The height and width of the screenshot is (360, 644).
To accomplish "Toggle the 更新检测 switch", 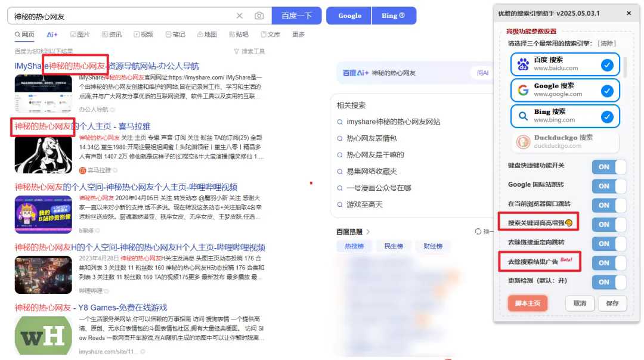I will pyautogui.click(x=609, y=282).
